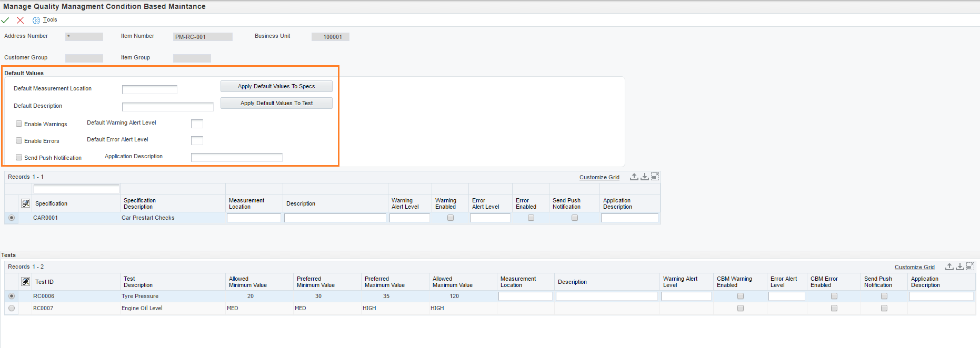Click the Application Description input in Default Values
The width and height of the screenshot is (980, 348).
[x=236, y=157]
